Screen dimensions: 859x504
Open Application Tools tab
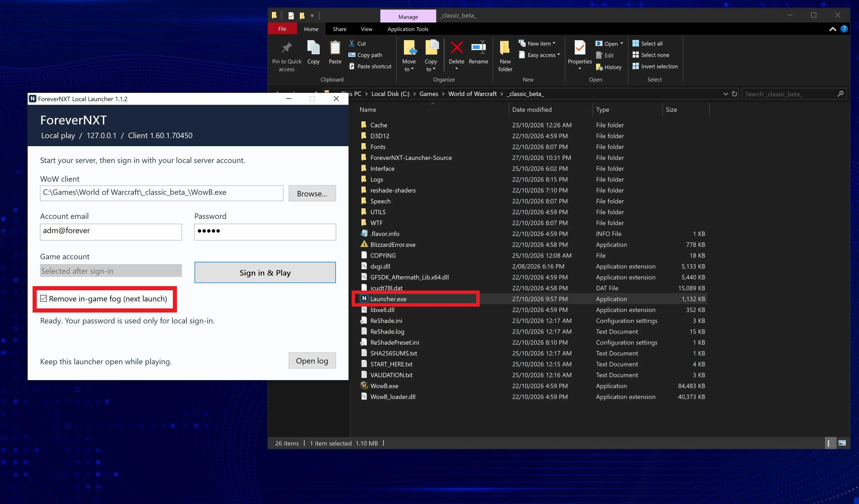pos(408,29)
